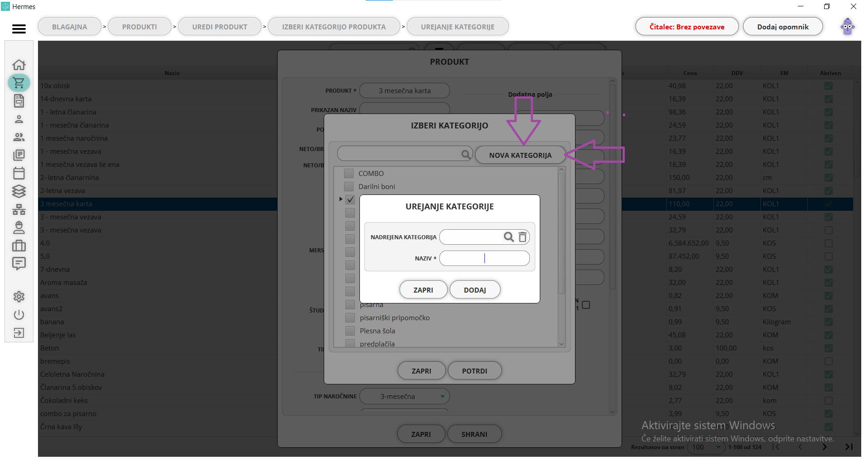The image size is (868, 464).
Task: Click ZAPRI in Urejanje kategorije dialog
Action: (x=423, y=290)
